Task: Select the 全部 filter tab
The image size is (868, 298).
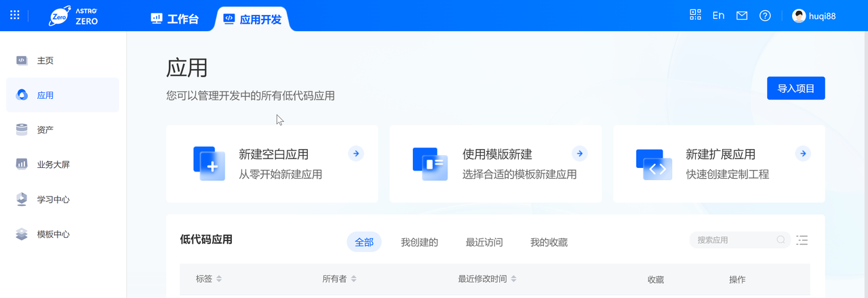Action: pyautogui.click(x=364, y=242)
